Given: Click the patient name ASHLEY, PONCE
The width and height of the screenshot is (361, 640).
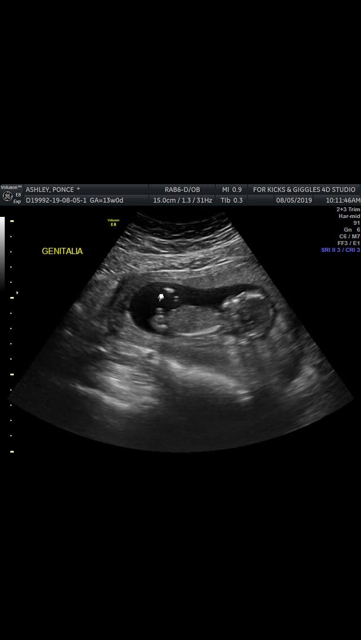Looking at the screenshot, I should pyautogui.click(x=50, y=190).
